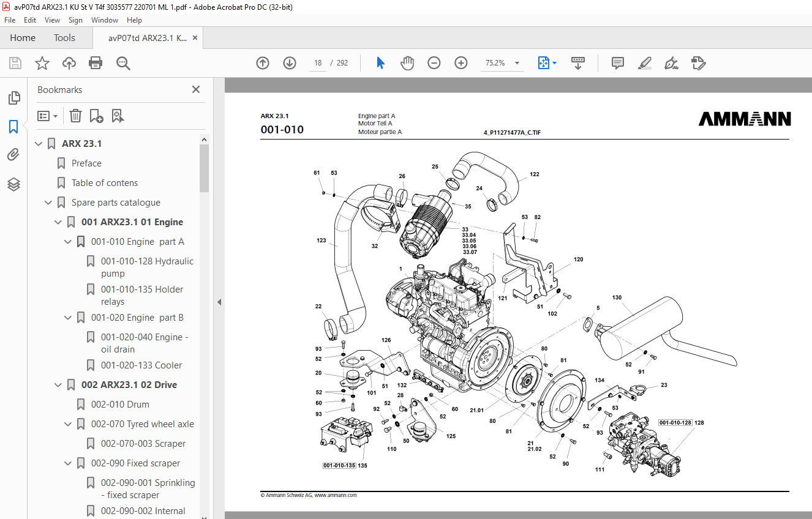The image size is (812, 519).
Task: Click the www.ammann.com footer text
Action: [336, 495]
